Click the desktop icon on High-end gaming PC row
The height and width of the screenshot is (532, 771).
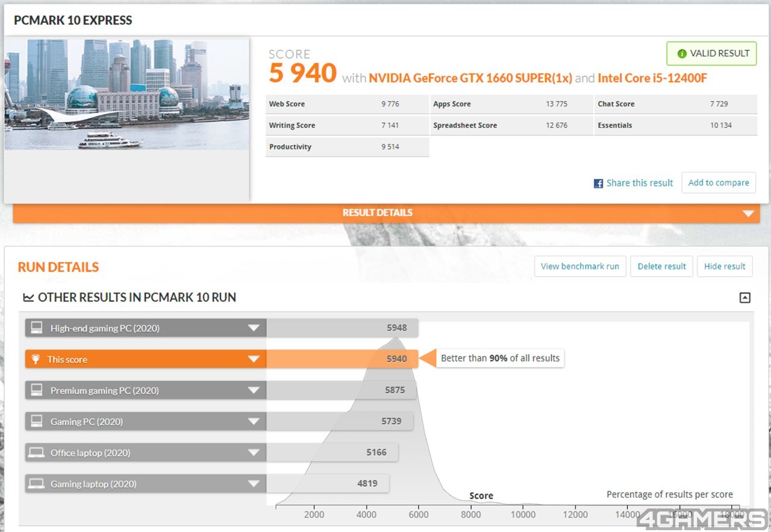pyautogui.click(x=37, y=328)
